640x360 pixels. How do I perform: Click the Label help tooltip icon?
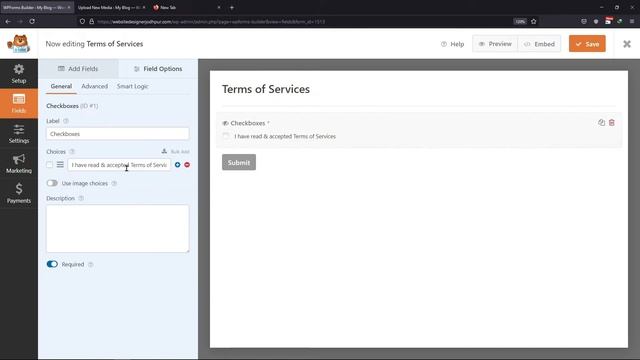66,121
